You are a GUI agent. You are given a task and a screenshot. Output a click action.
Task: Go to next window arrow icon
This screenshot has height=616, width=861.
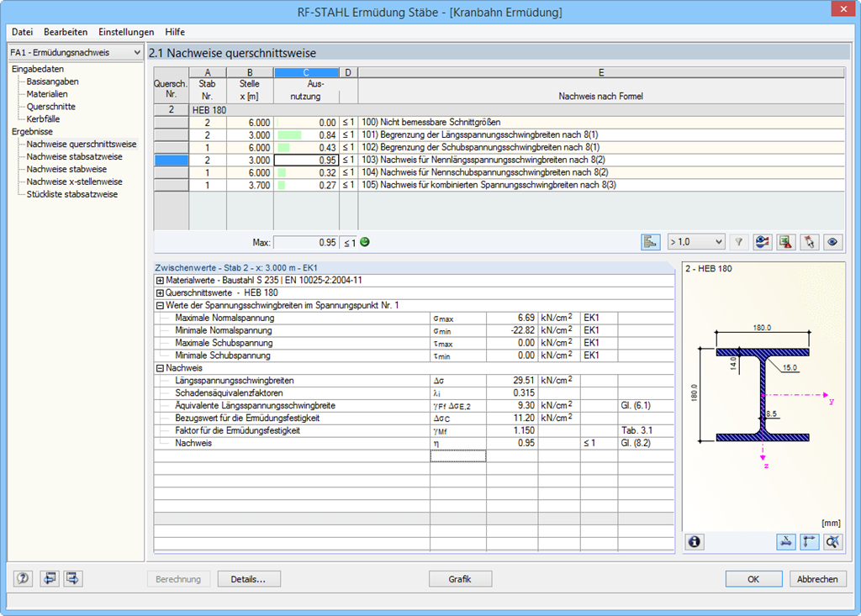pos(73,579)
